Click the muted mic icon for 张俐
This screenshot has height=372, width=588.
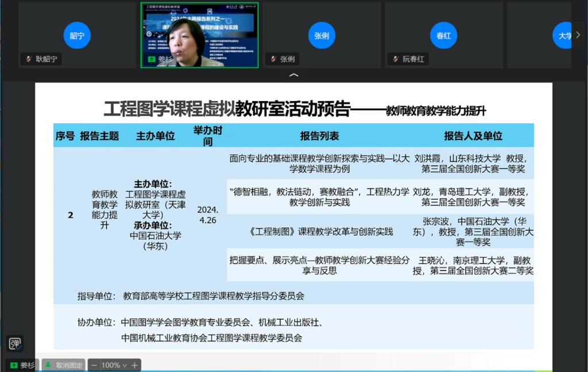pyautogui.click(x=272, y=59)
